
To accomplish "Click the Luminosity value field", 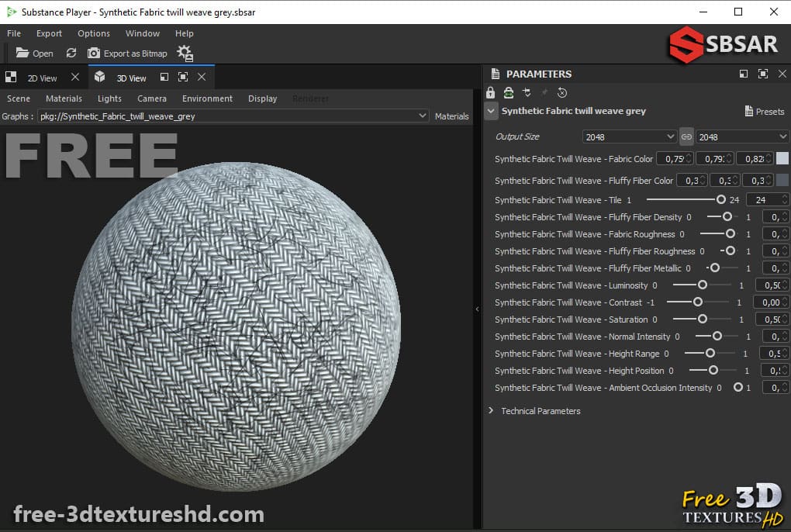I will click(772, 285).
